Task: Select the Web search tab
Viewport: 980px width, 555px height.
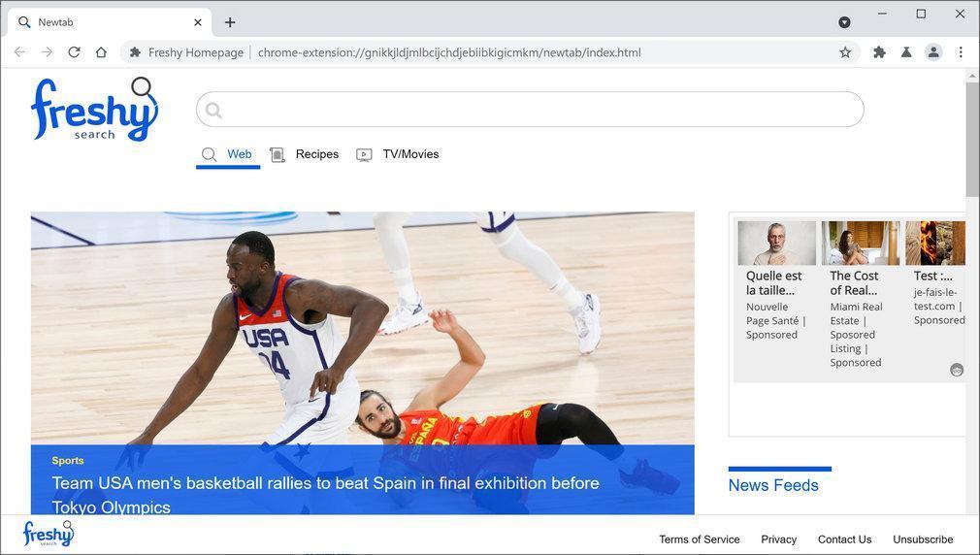Action: (227, 154)
